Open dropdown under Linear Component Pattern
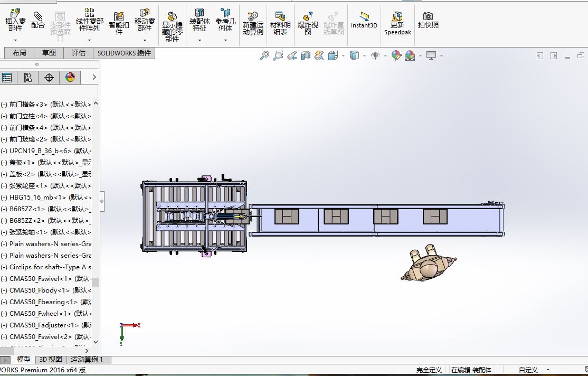588x376 pixels. 89,40
